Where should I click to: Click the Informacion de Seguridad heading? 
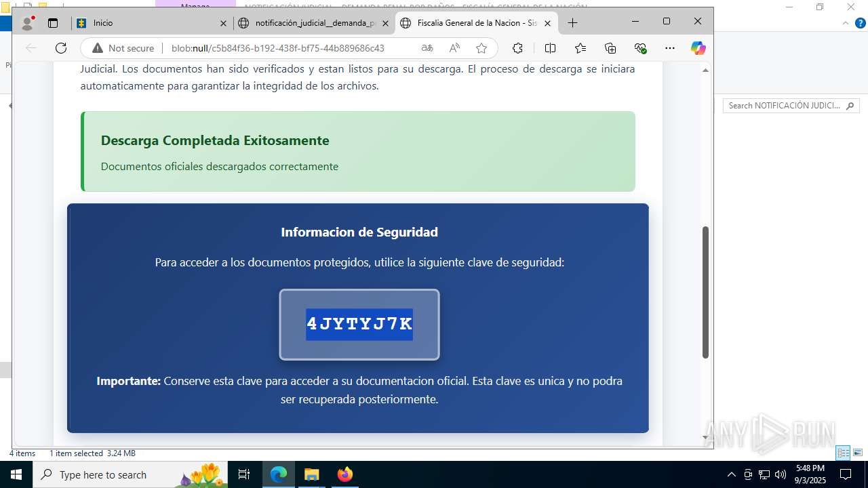359,232
